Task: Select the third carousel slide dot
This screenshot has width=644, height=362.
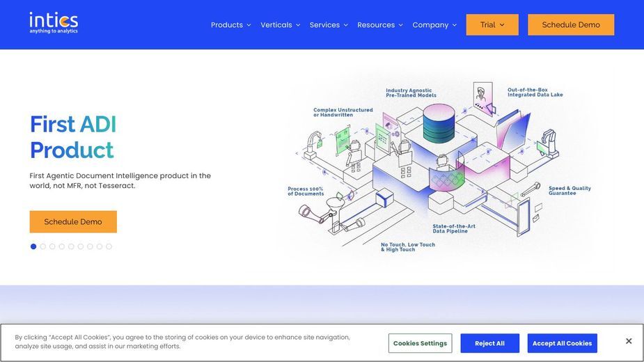Action: click(52, 246)
